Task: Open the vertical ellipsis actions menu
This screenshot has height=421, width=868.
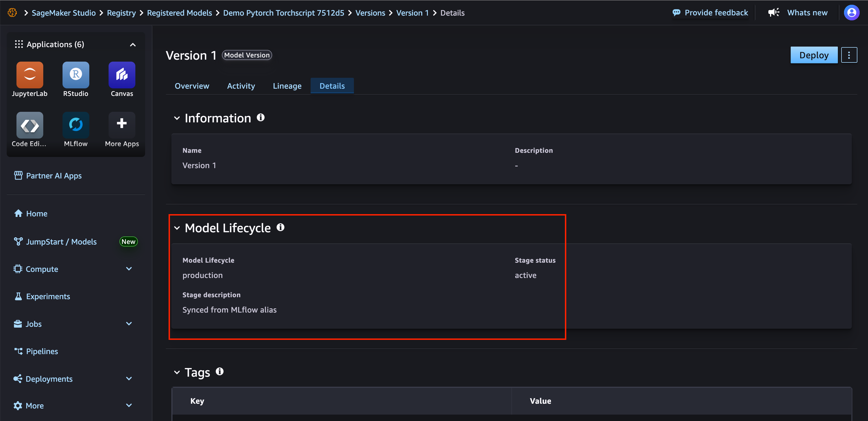Action: [x=849, y=55]
